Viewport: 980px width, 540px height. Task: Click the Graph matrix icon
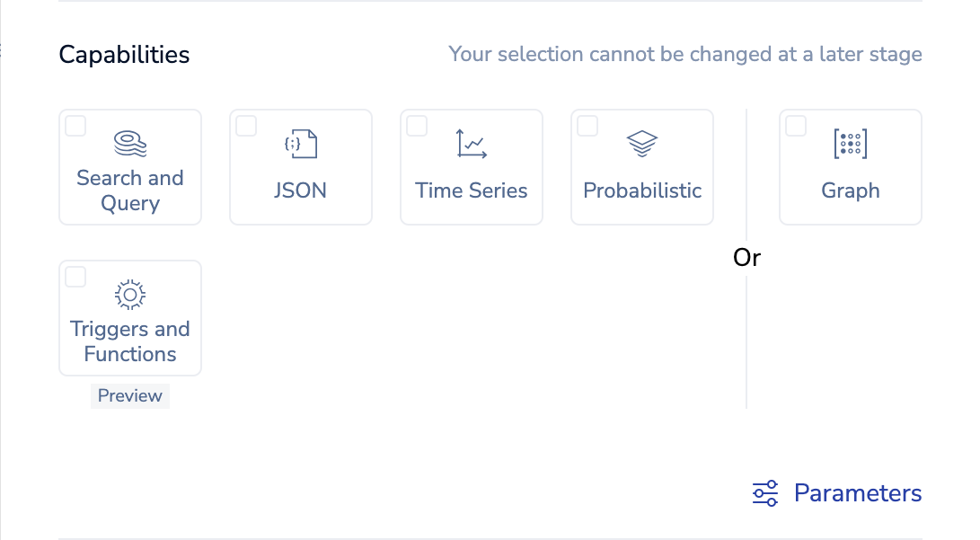851,144
